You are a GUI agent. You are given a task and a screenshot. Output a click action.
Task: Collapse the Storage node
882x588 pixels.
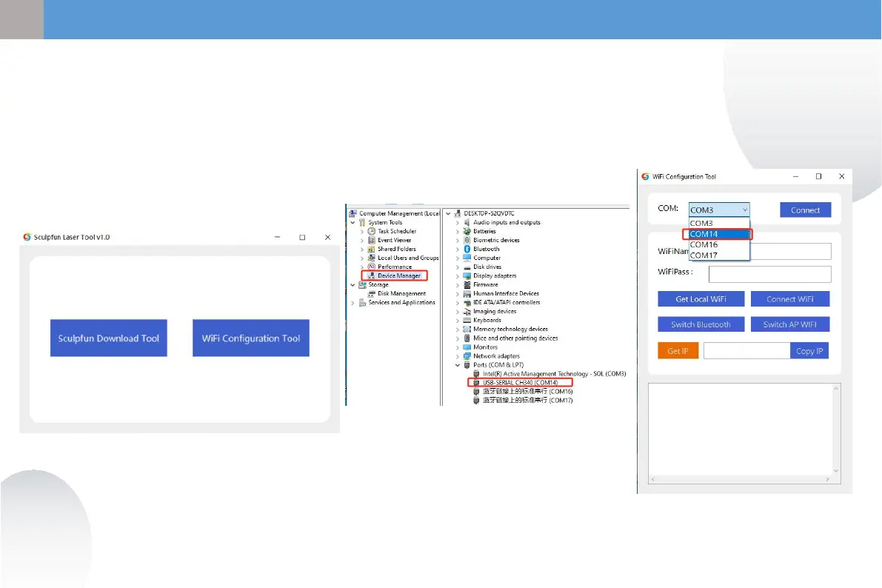pyautogui.click(x=353, y=284)
